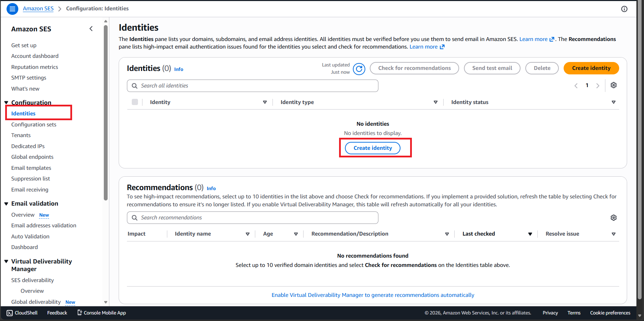Open Email addresses validation page

coord(44,226)
